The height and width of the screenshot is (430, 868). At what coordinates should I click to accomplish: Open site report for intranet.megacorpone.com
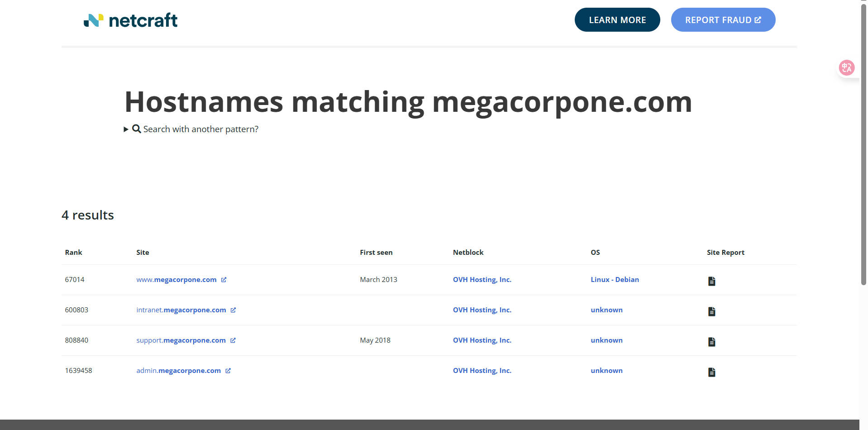(711, 311)
